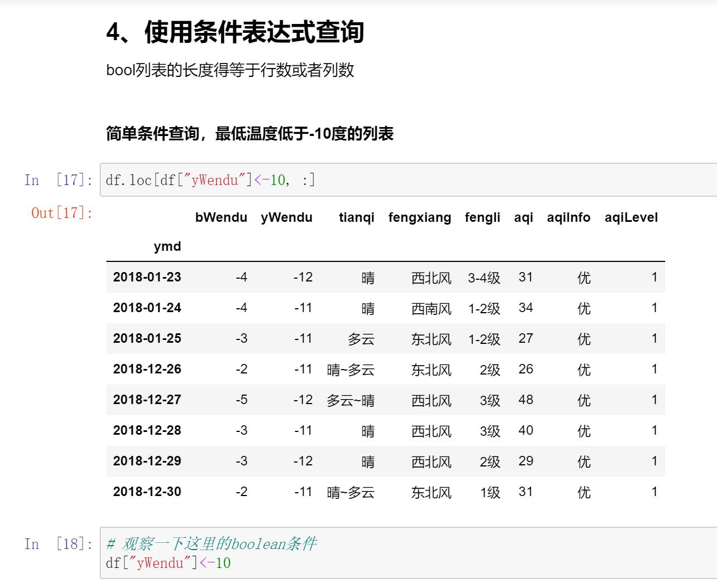Viewport: 717px width, 588px height.
Task: Click the aqi column header
Action: pyautogui.click(x=524, y=217)
